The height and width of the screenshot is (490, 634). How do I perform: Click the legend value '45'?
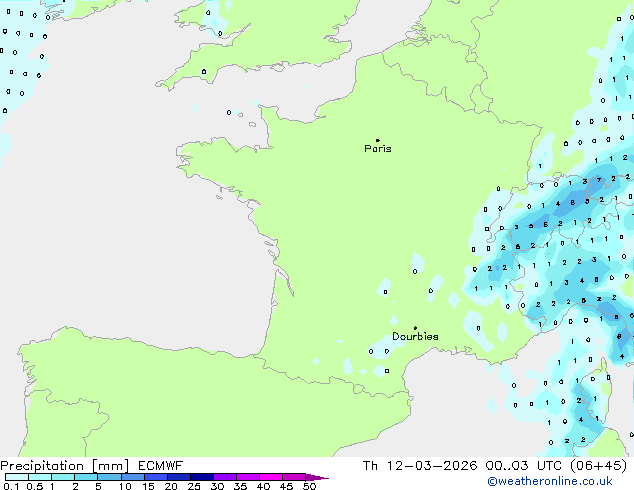click(286, 486)
